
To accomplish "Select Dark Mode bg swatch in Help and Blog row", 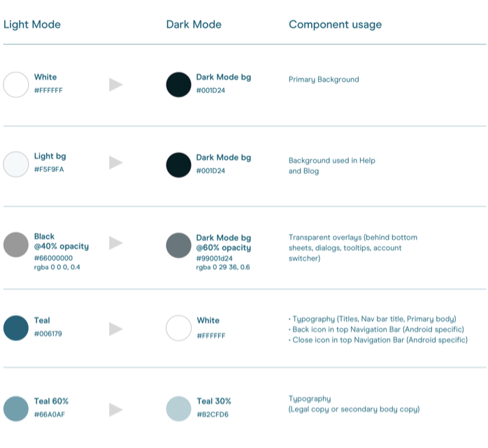I will click(179, 165).
